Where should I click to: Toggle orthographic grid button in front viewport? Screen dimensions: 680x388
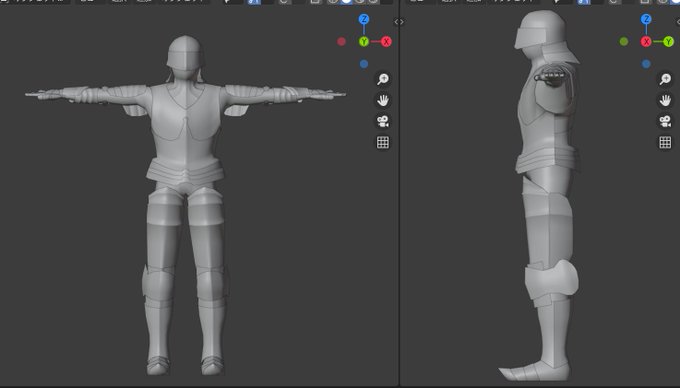point(382,142)
